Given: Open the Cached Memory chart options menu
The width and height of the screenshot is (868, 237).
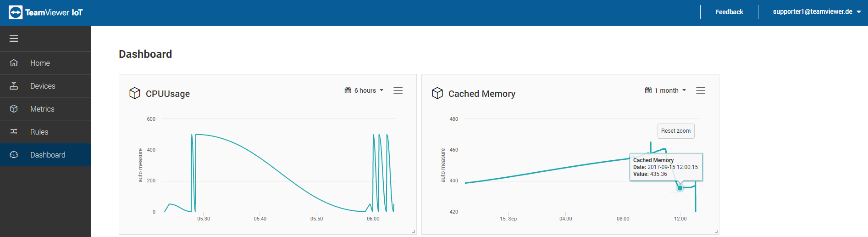Looking at the screenshot, I should click(x=701, y=90).
